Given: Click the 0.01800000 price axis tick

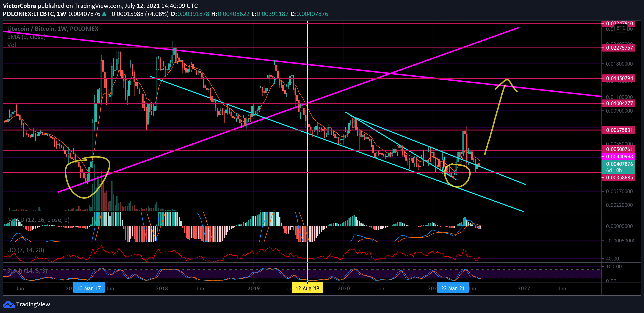Looking at the screenshot, I should pyautogui.click(x=619, y=64).
